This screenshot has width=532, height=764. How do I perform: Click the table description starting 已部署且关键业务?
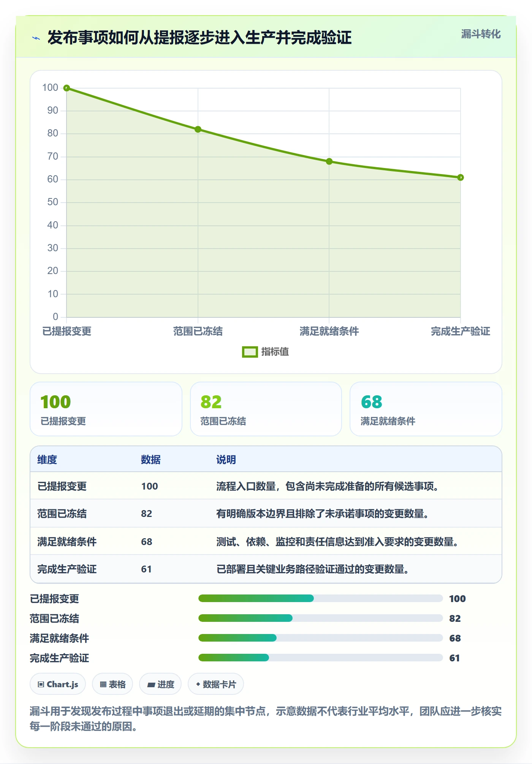tap(313, 569)
